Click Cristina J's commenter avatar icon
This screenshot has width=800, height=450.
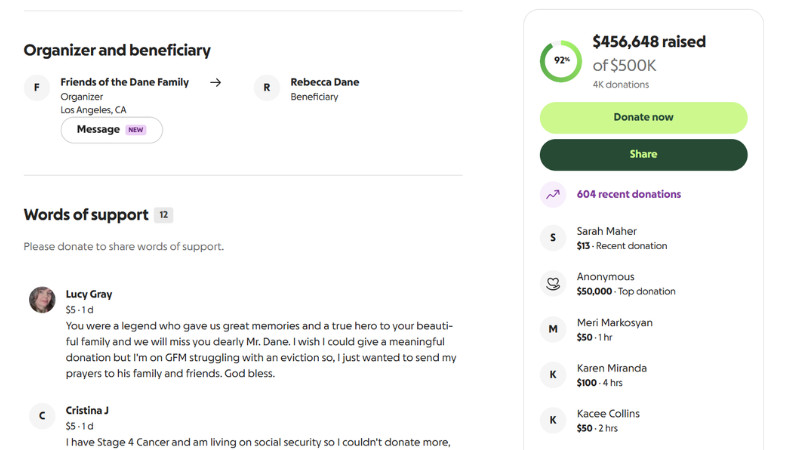(x=42, y=416)
